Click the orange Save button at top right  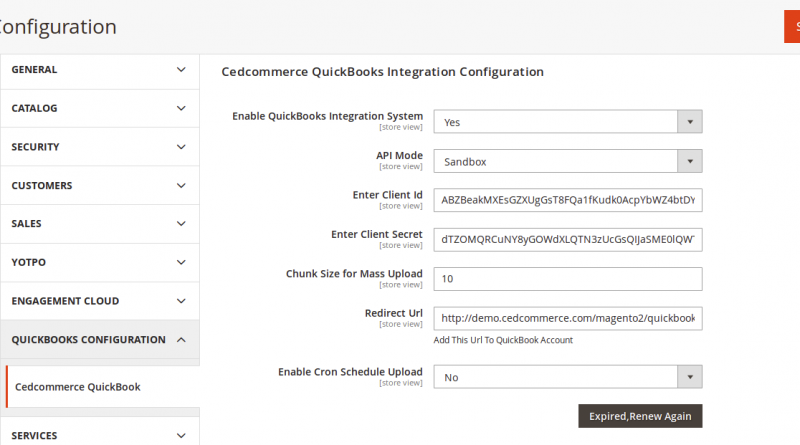click(x=791, y=27)
